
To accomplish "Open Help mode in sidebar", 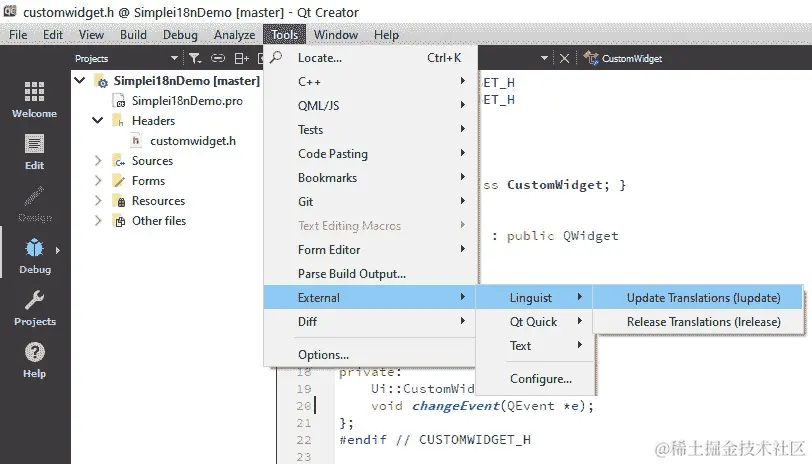I will [x=34, y=360].
